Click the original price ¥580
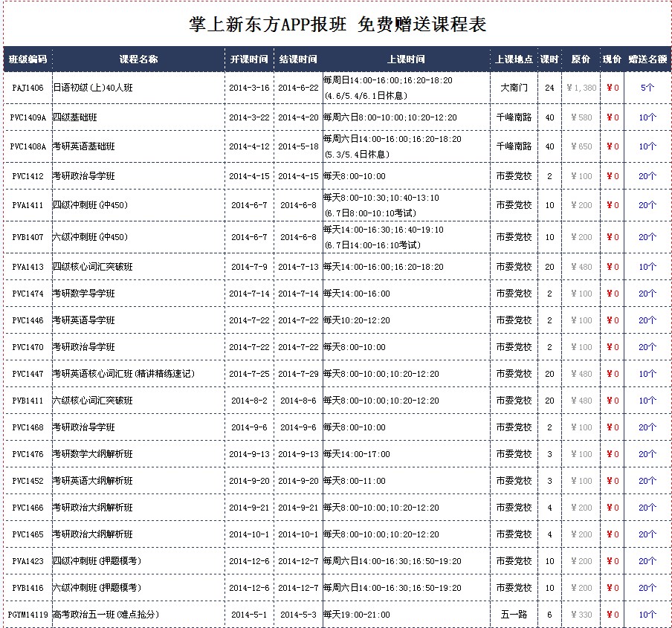Screen dimensions: 672x628 pos(581,117)
